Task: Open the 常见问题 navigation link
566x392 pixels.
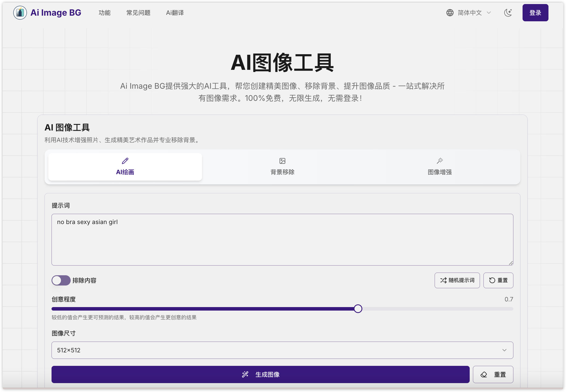Action: (138, 13)
